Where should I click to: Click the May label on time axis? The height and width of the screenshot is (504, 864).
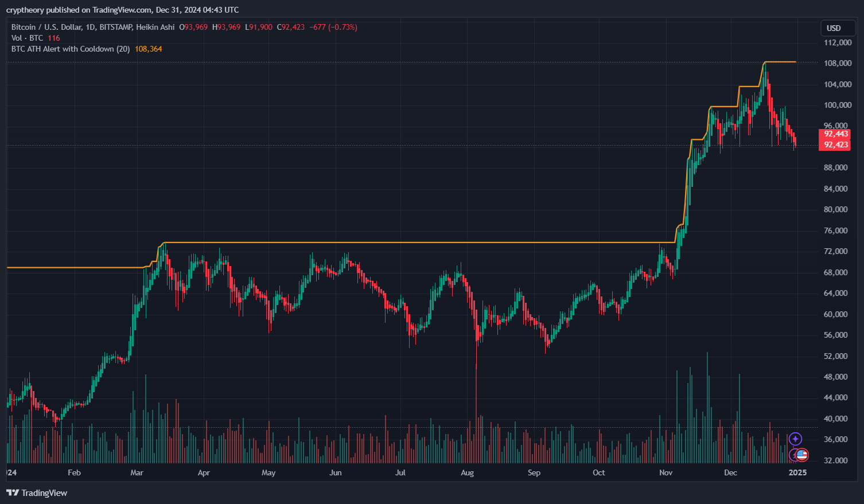coord(268,472)
